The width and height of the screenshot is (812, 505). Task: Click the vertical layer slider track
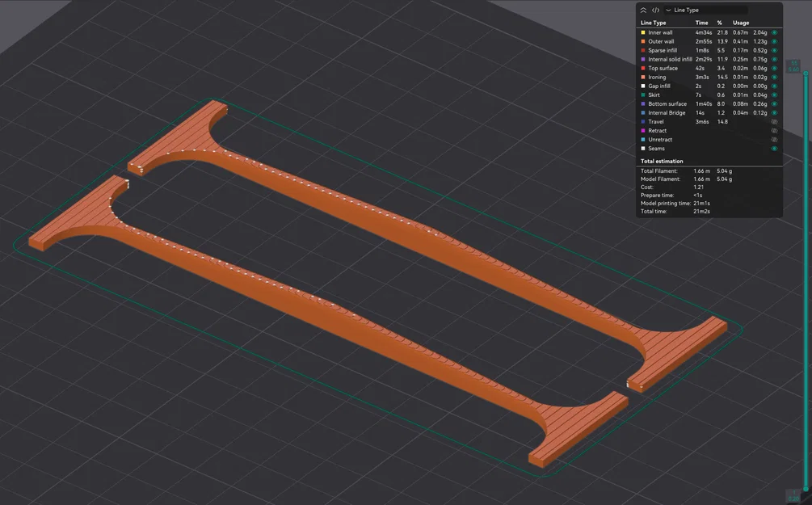coord(806,280)
